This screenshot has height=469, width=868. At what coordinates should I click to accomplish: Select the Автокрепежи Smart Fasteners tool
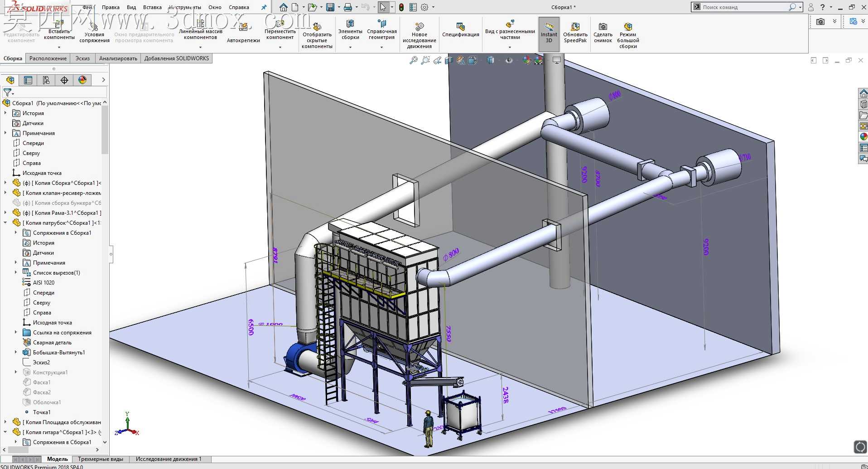pyautogui.click(x=243, y=33)
